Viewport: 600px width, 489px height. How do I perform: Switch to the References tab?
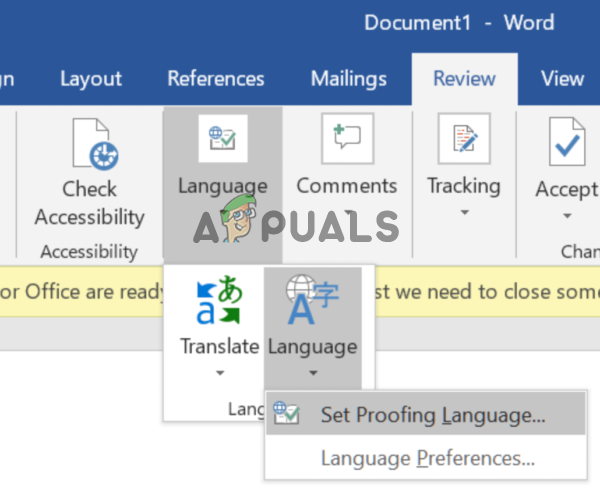click(216, 79)
